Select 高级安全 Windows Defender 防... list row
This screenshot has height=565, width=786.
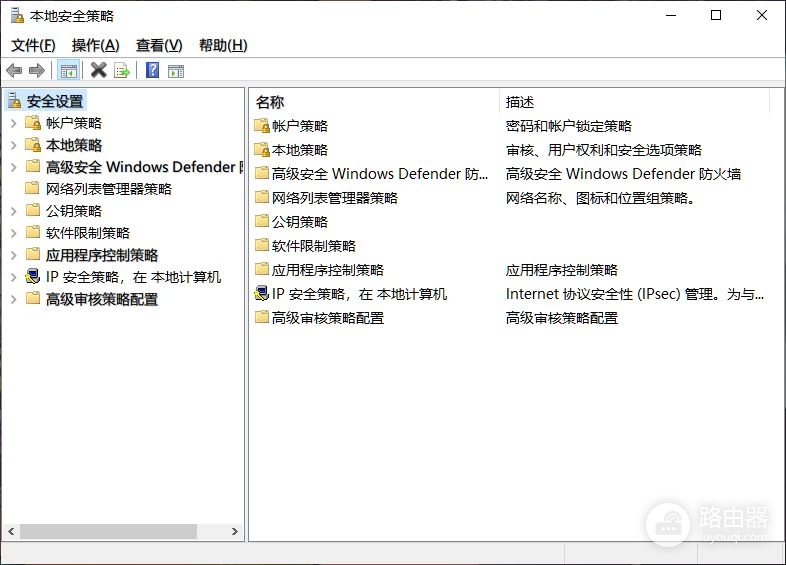[379, 174]
